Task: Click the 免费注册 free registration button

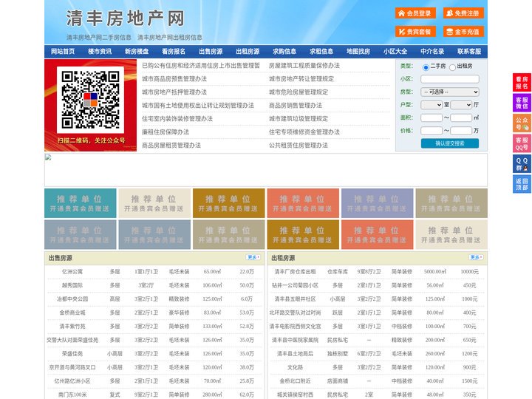Action: [463, 13]
